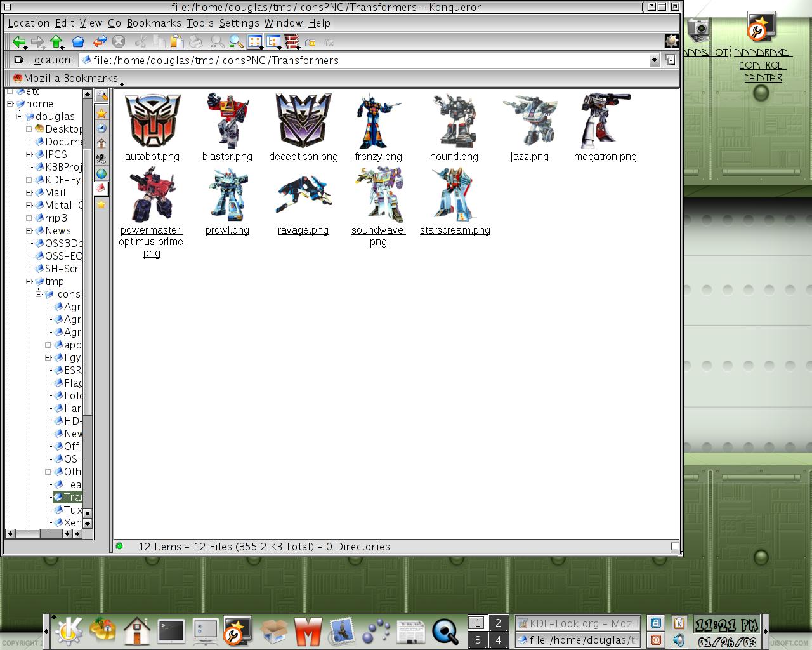Go to the location with the Go button

coord(671,60)
